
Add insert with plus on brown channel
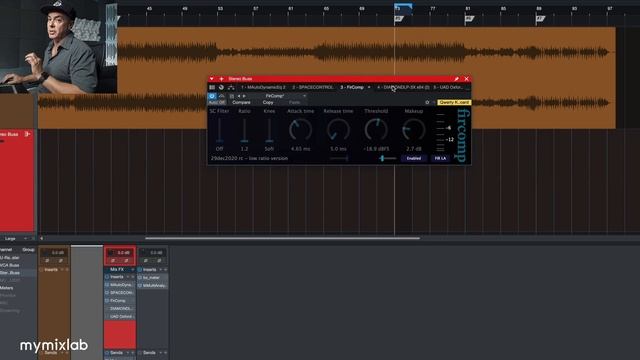67,270
